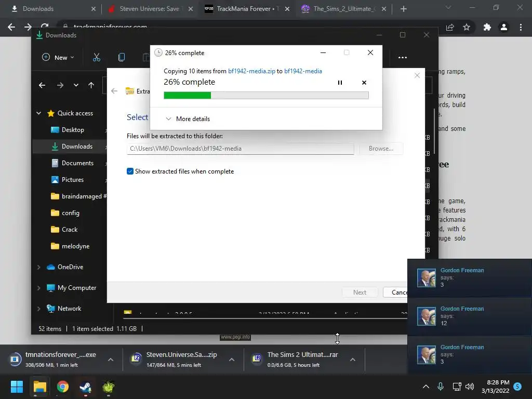Open options for Steven.Universe zip download
Image resolution: width=532 pixels, height=399 pixels.
(x=232, y=360)
